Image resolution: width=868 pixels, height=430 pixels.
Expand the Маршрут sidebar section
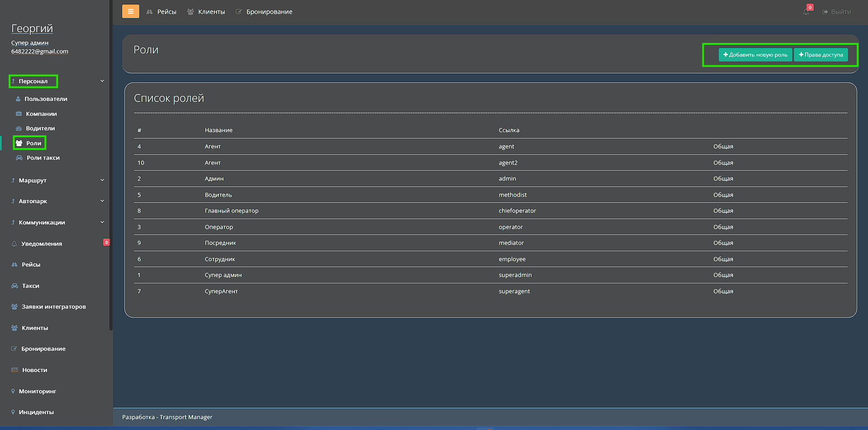[102, 180]
